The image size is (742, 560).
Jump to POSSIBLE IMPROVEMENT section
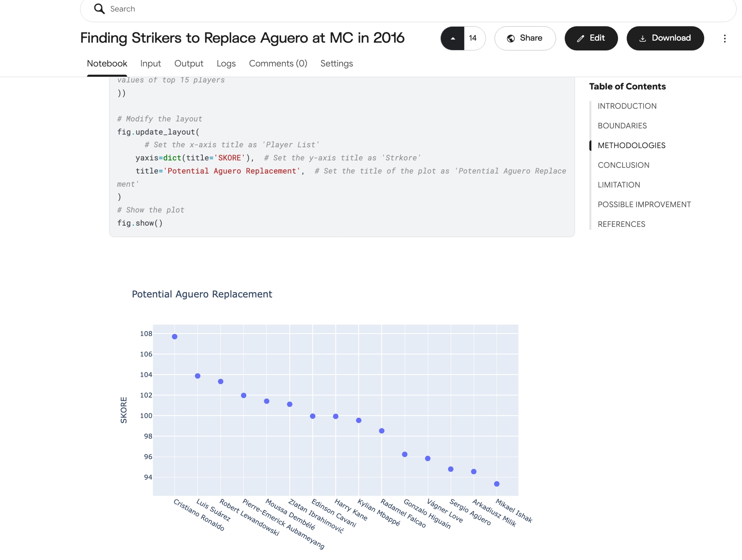pos(644,204)
